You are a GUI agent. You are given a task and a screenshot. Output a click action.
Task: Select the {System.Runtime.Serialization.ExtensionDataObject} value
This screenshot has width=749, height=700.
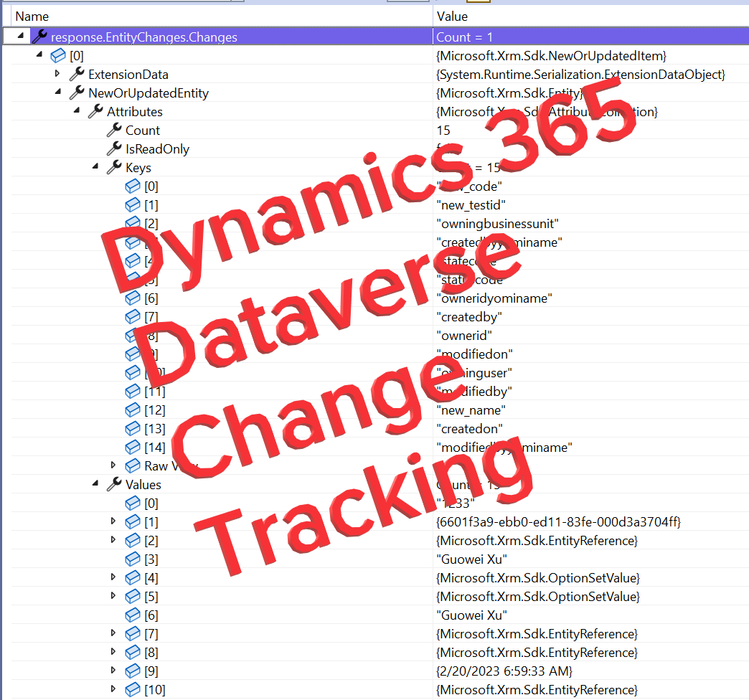[x=581, y=74]
